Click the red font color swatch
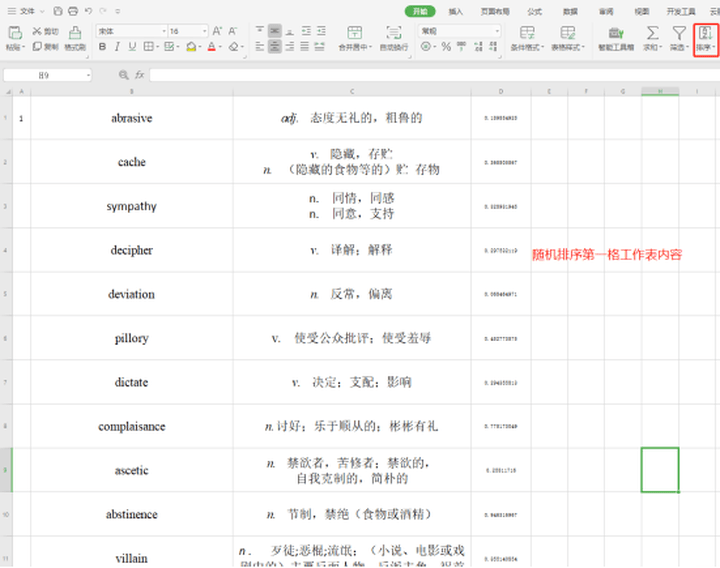Screen dimensions: 720x568 point(211,46)
